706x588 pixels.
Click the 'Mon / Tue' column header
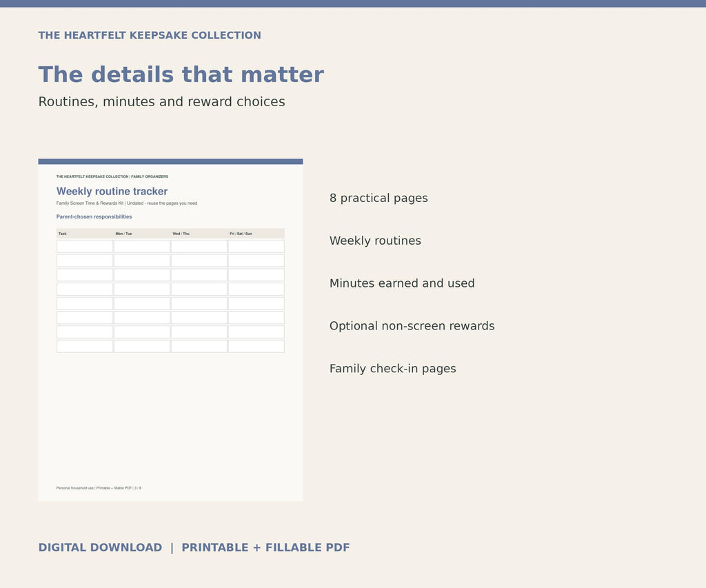[123, 234]
